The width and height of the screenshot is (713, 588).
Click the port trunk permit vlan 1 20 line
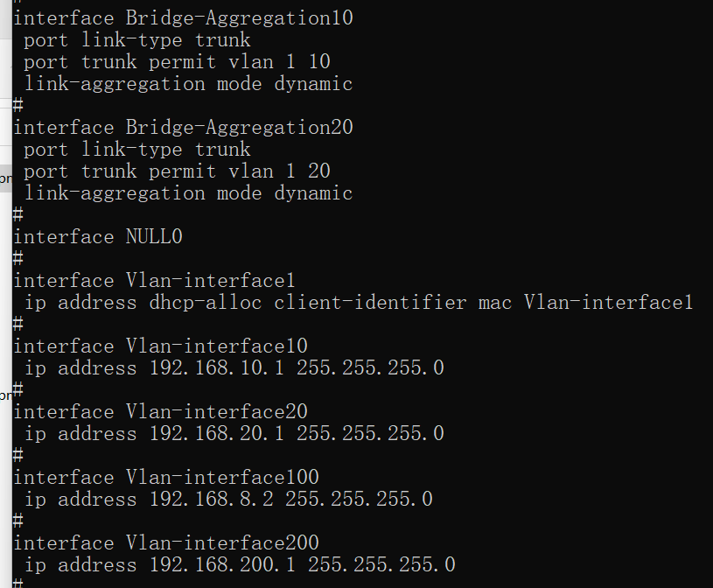tap(177, 171)
